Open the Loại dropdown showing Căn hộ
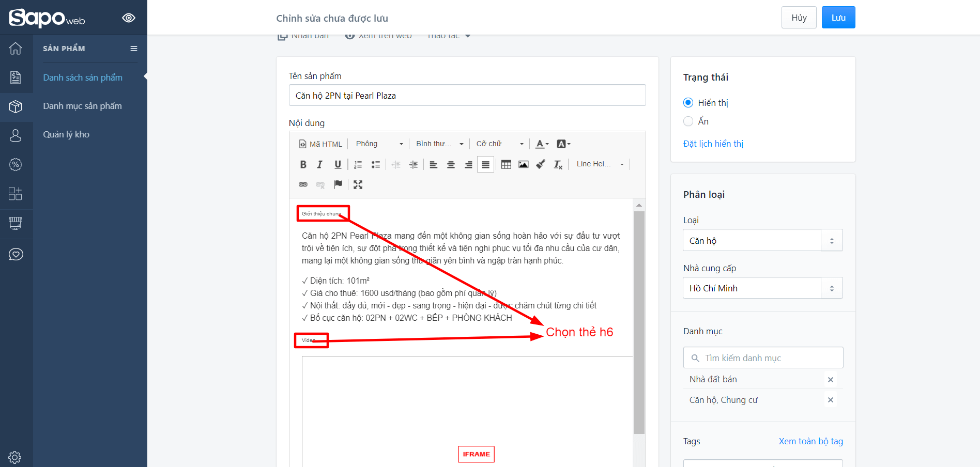Viewport: 980px width, 467px height. pos(762,240)
